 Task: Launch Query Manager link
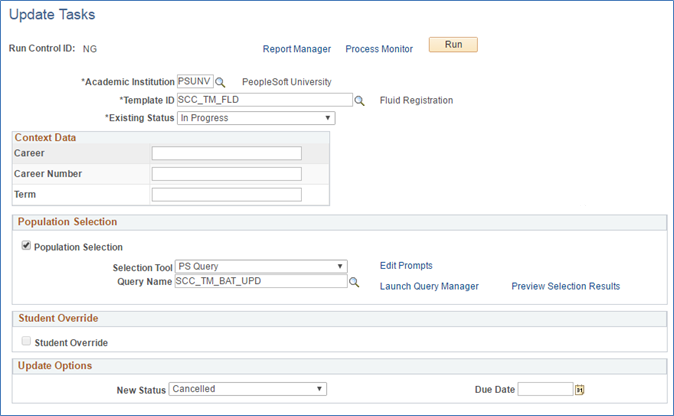[429, 286]
